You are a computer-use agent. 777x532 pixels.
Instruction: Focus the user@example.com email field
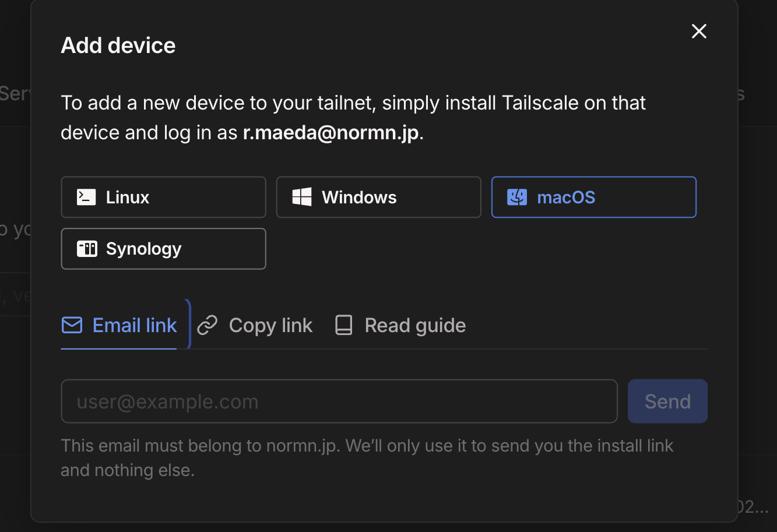tap(339, 401)
